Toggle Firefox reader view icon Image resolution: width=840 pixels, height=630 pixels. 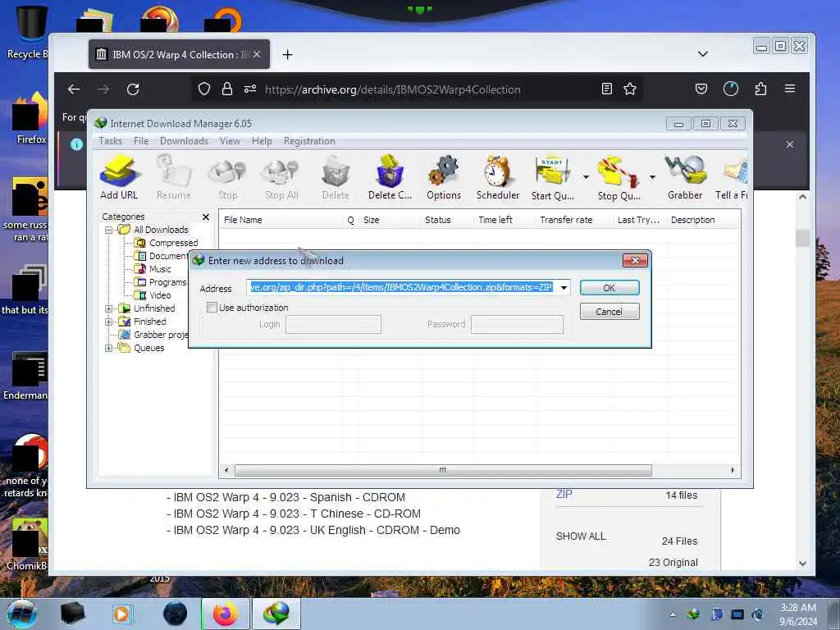coord(607,89)
